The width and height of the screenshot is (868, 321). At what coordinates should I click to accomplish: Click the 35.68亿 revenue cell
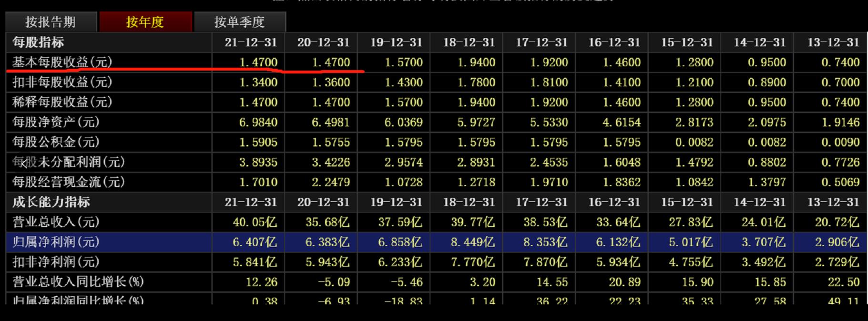point(327,222)
